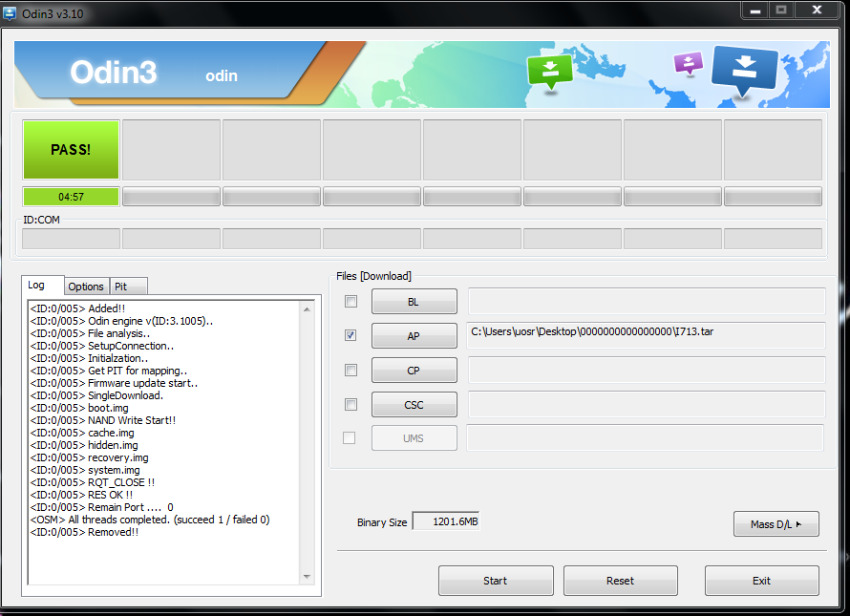Click the BL file browse button

coord(414,302)
